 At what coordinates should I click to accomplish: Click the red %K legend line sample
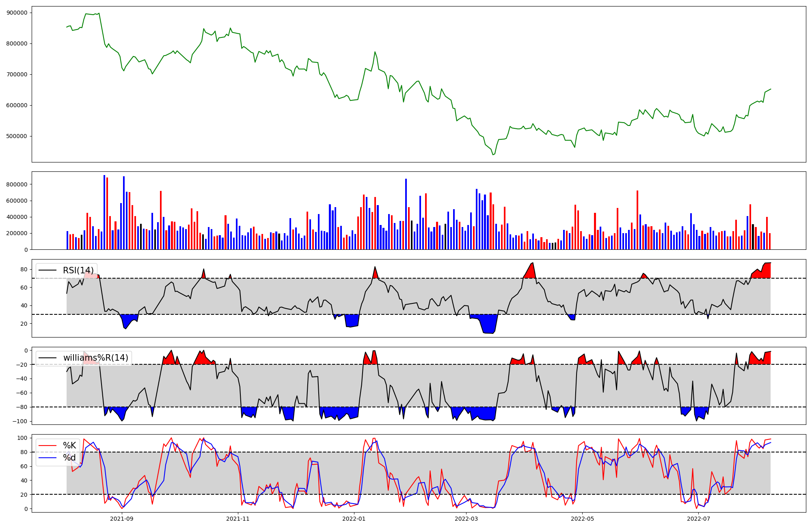[47, 446]
